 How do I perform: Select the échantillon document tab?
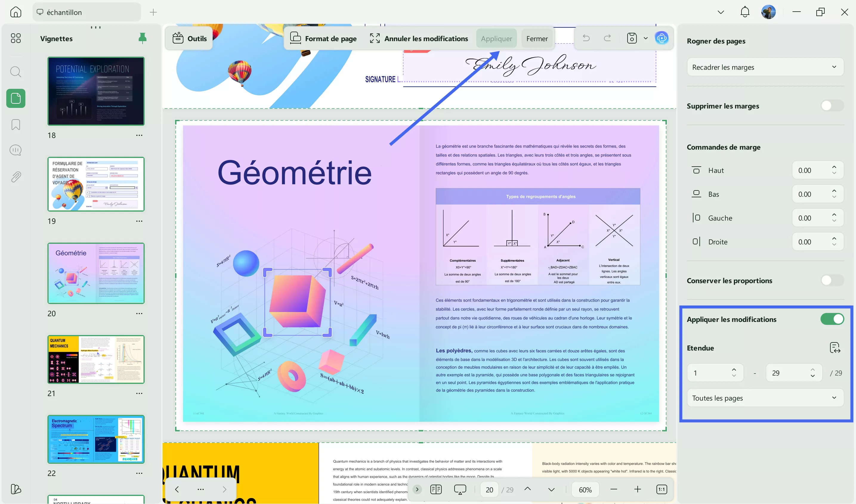(87, 12)
